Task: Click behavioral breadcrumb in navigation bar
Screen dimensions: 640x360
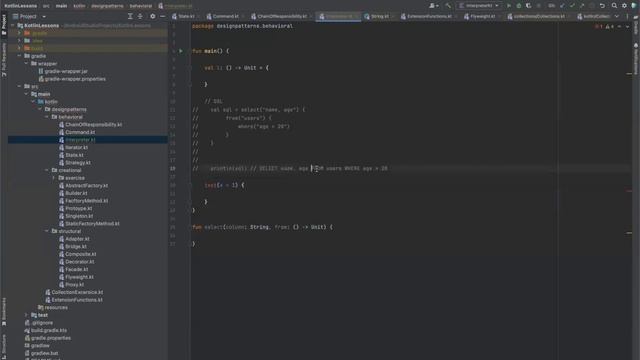Action: point(141,6)
